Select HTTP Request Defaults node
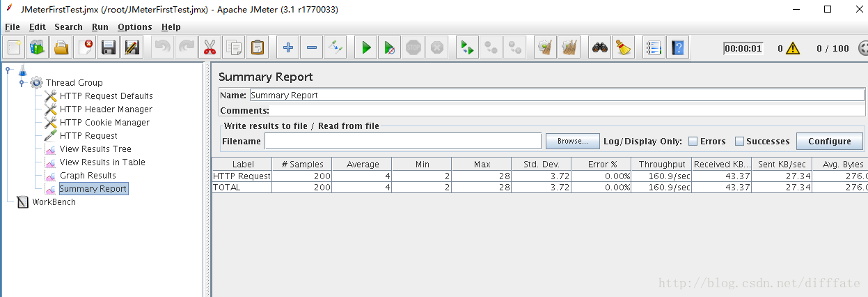This screenshot has width=868, height=297. [106, 96]
